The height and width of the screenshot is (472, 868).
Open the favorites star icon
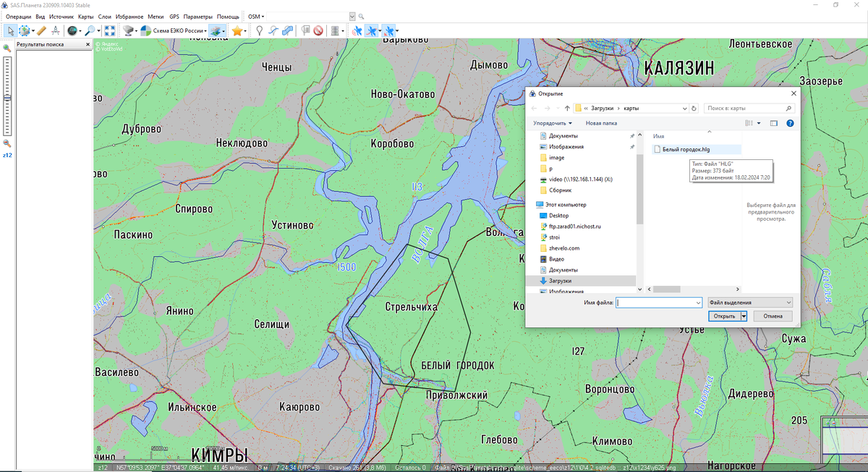tap(237, 31)
